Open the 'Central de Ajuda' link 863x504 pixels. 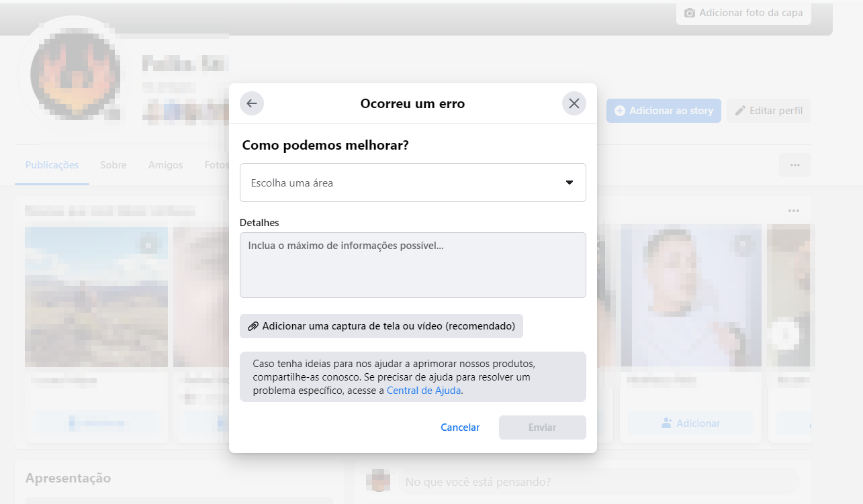coord(424,390)
